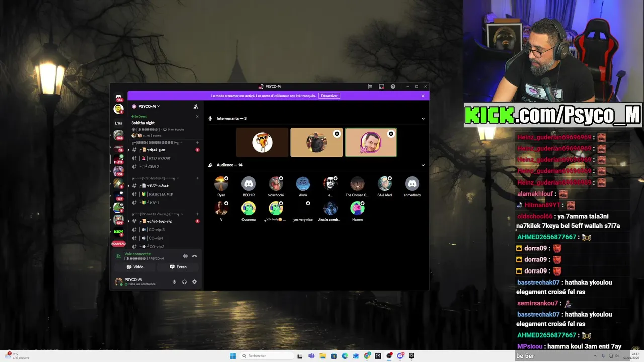This screenshot has height=362, width=644.
Task: Open the 3obitha night stage title
Action: pos(143,123)
